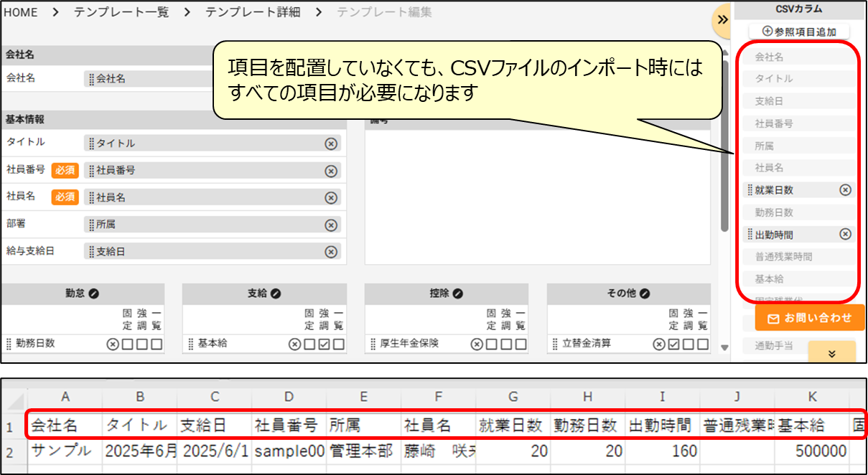This screenshot has height=475, width=868.
Task: Open テンプレート詳細 breadcrumb link
Action: click(x=253, y=12)
